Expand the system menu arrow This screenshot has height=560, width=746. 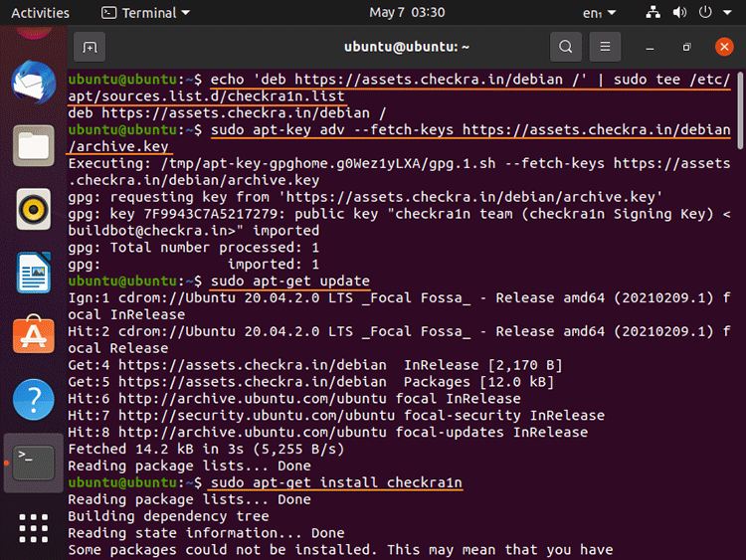pyautogui.click(x=727, y=13)
